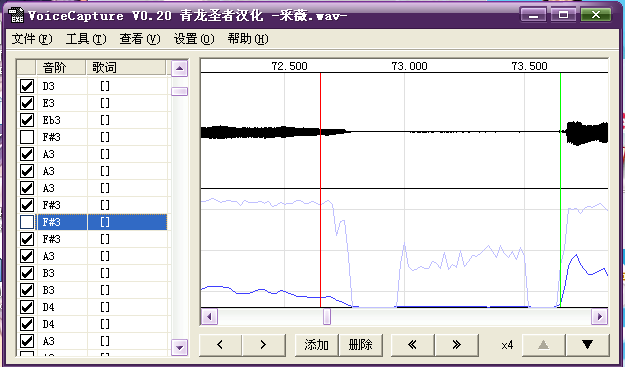Jump backward with the double left arrow
Image resolution: width=625 pixels, height=367 pixels.
point(413,345)
